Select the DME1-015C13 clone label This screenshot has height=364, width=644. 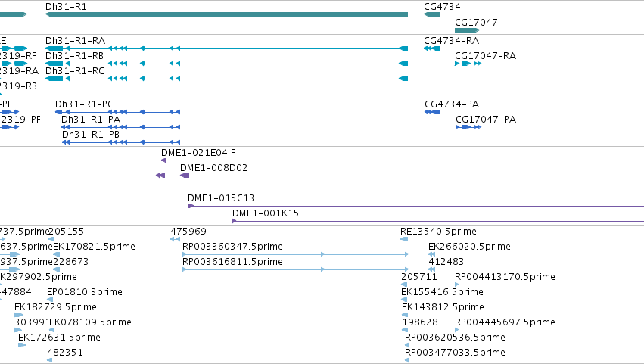coord(221,198)
